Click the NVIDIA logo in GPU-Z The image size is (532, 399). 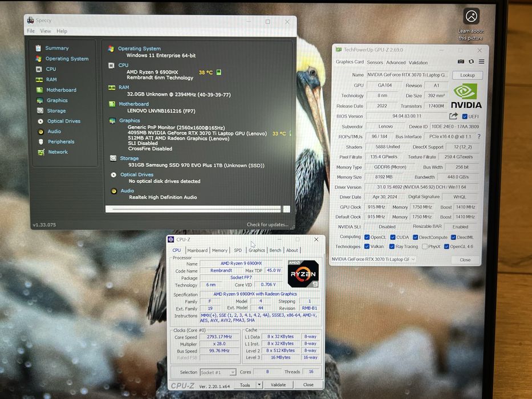coord(466,96)
